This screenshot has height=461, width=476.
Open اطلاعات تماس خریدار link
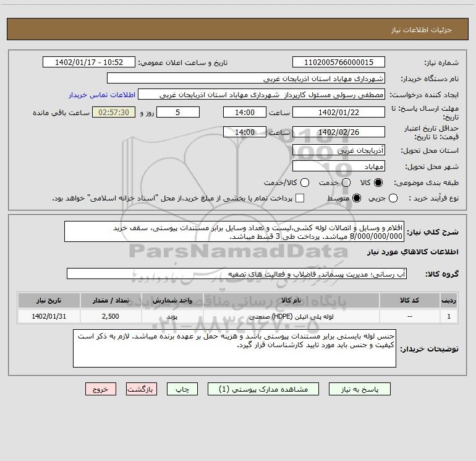coord(102,95)
